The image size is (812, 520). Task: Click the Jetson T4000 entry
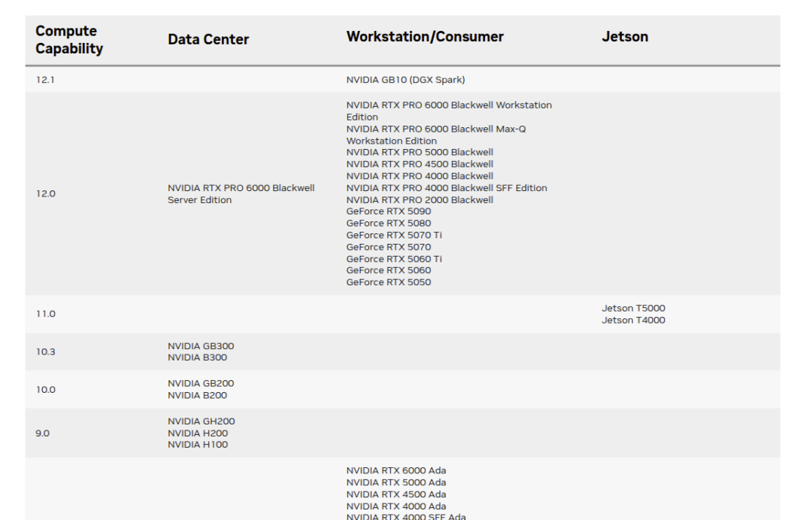pos(633,321)
